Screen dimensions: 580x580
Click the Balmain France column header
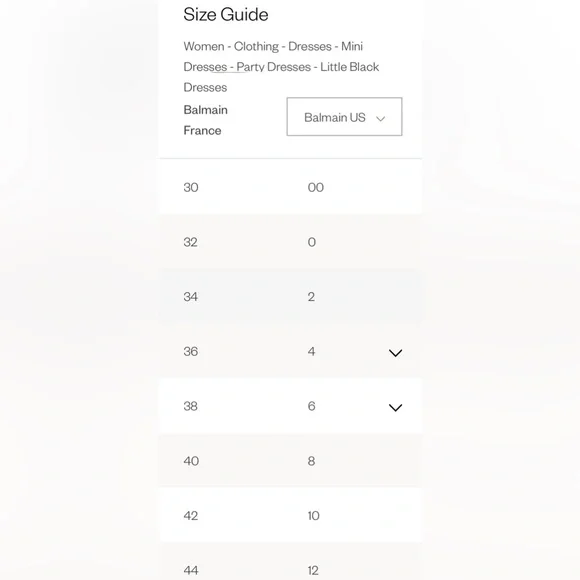click(x=206, y=120)
